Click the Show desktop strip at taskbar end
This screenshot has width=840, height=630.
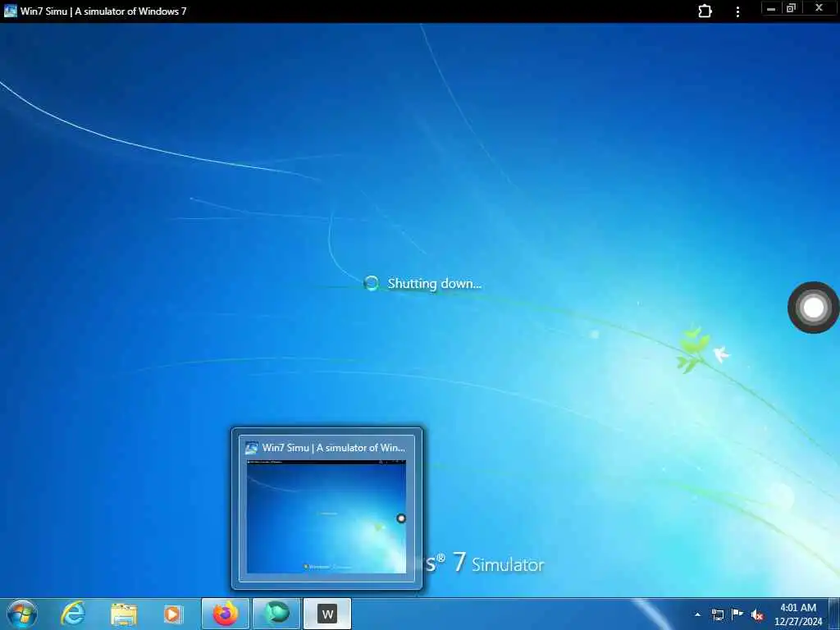coord(834,614)
